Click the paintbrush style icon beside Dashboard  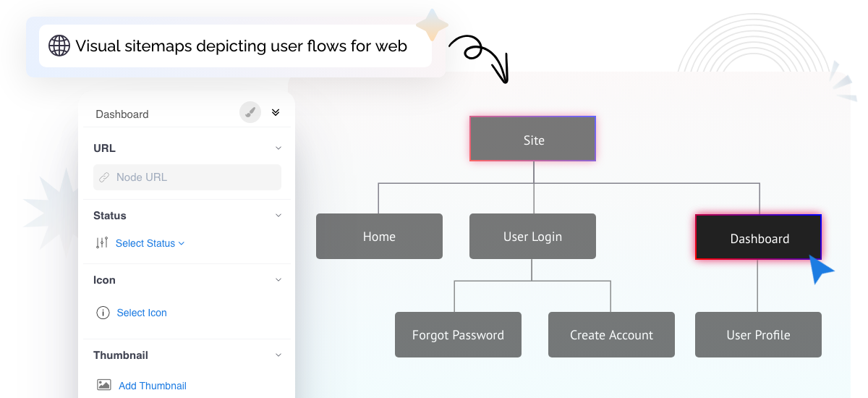[250, 112]
